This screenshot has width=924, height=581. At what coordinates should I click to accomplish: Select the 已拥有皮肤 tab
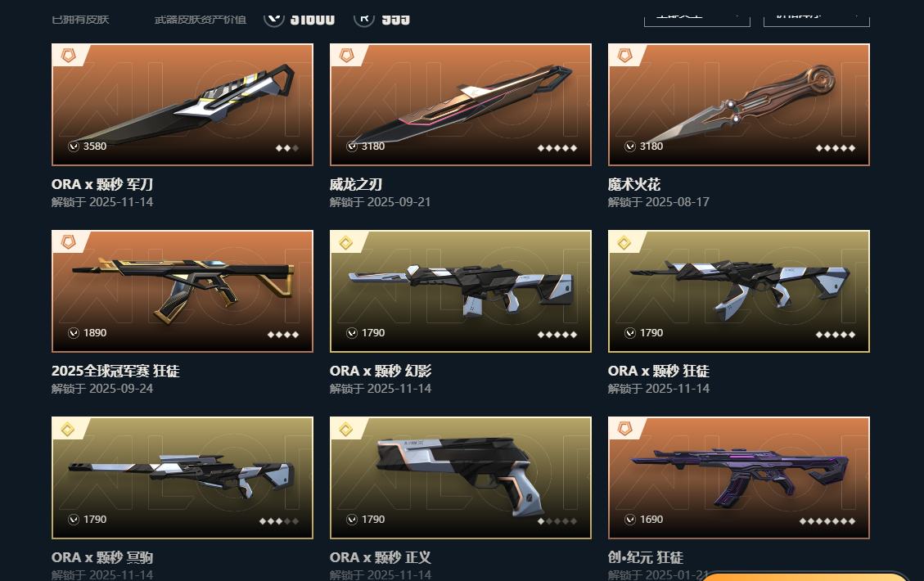[x=80, y=19]
